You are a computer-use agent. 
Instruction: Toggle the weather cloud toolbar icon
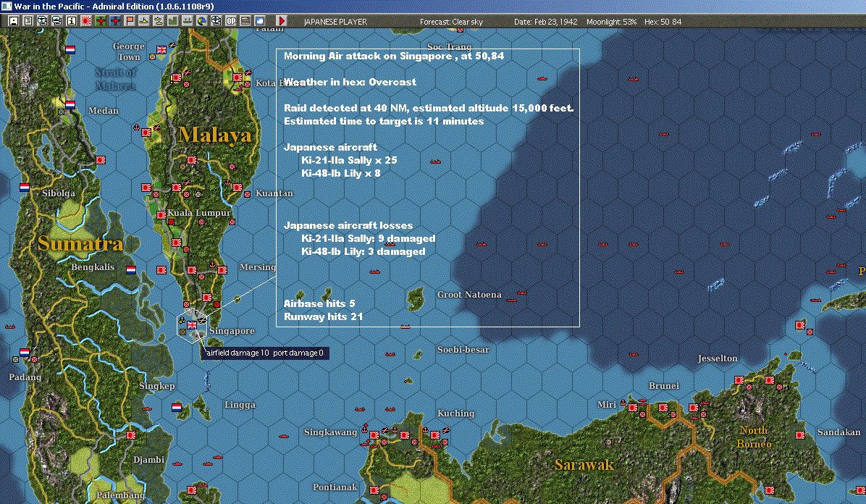click(259, 21)
